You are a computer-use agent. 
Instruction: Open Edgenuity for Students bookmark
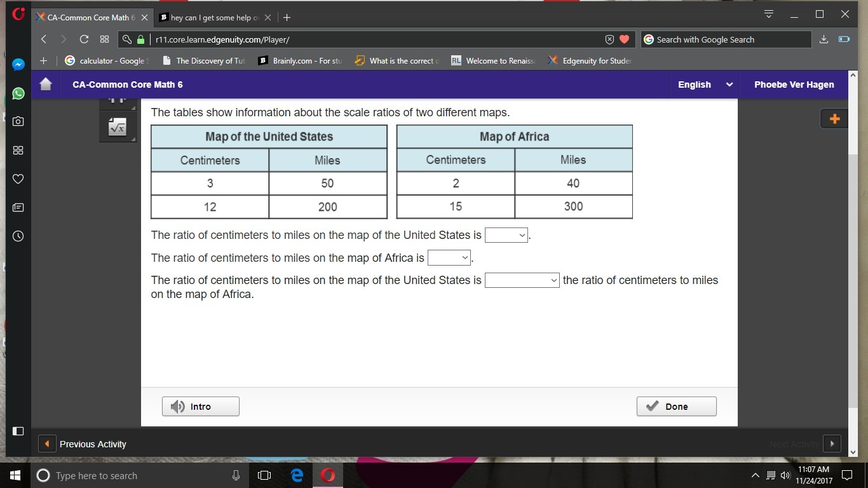pyautogui.click(x=590, y=61)
